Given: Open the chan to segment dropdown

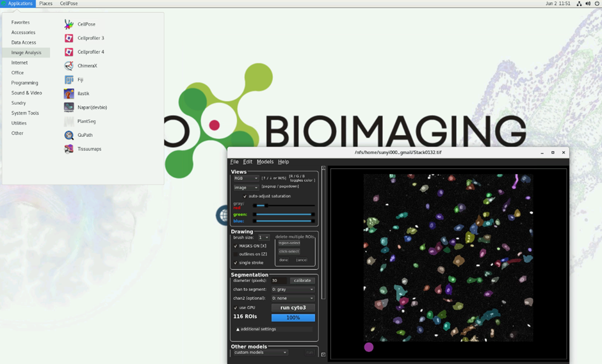Looking at the screenshot, I should pos(293,289).
